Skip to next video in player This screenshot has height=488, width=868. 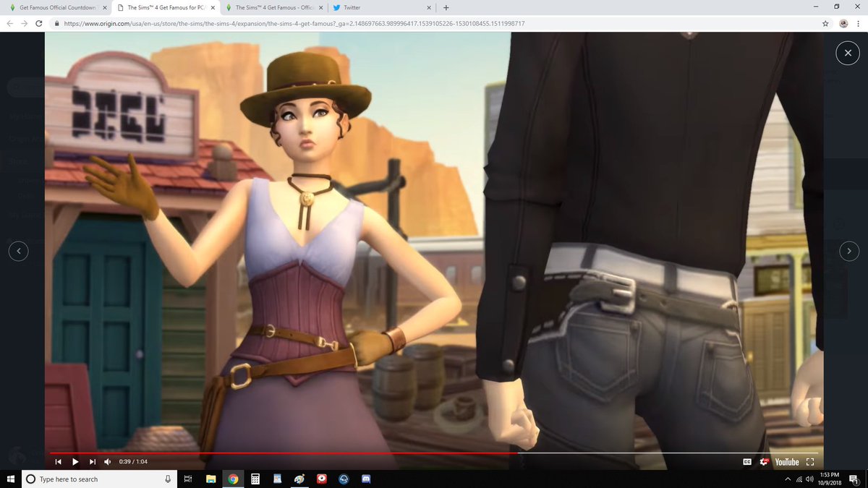point(92,462)
